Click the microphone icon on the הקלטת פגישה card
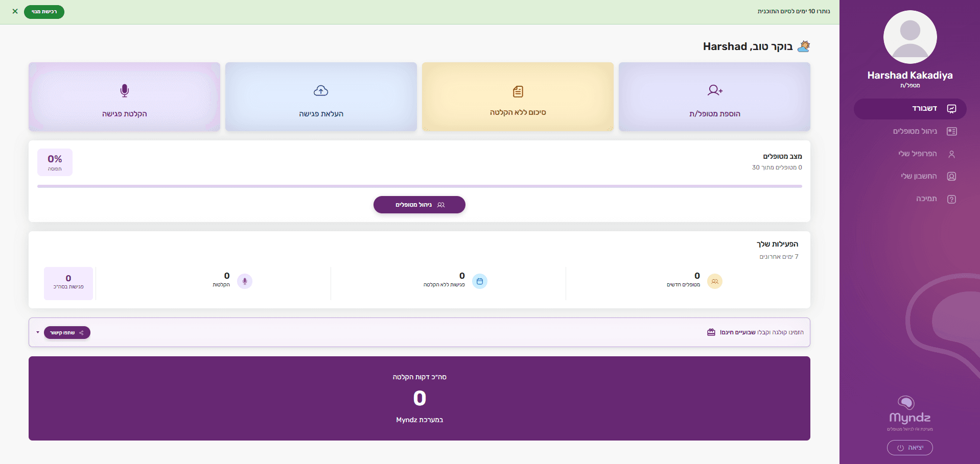 click(x=124, y=91)
